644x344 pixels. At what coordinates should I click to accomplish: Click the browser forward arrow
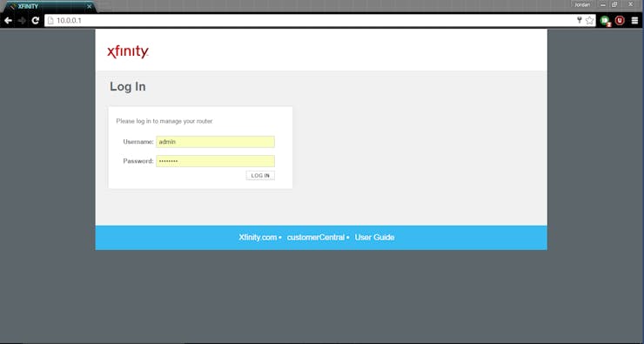tap(22, 21)
